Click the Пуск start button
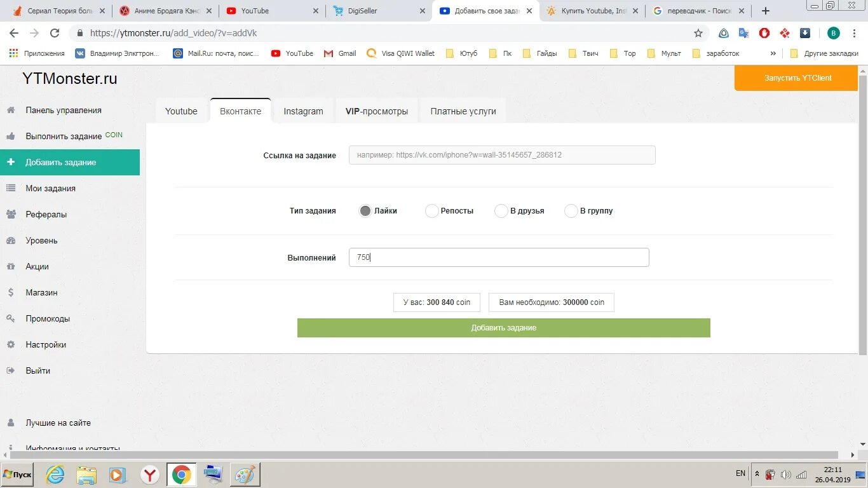This screenshot has height=488, width=868. (17, 475)
